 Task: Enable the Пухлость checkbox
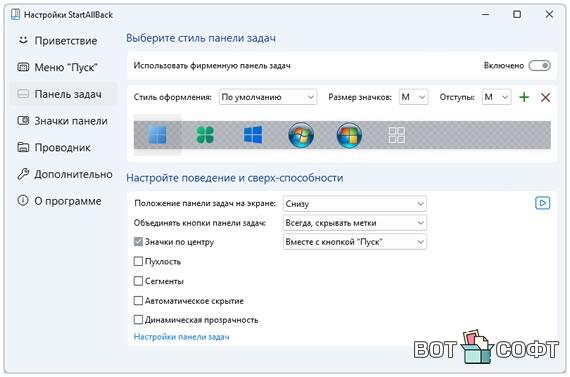[x=138, y=261]
